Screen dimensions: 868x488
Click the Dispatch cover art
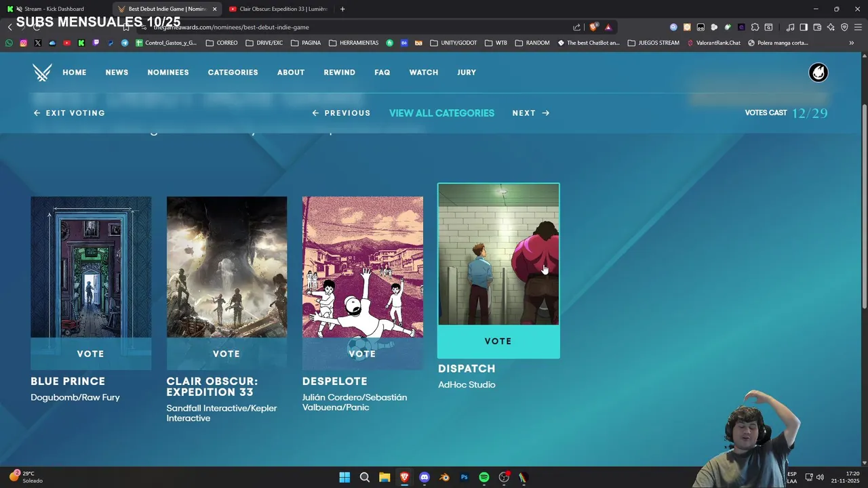(x=498, y=254)
